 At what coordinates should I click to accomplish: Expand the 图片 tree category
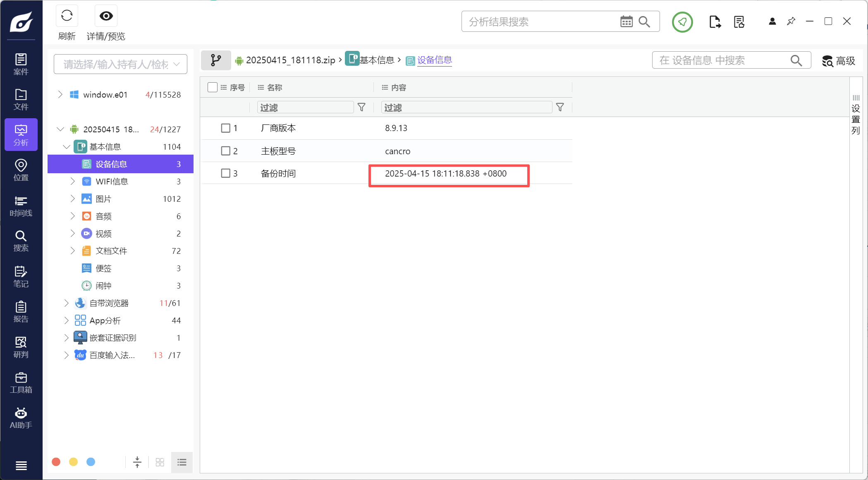point(73,199)
